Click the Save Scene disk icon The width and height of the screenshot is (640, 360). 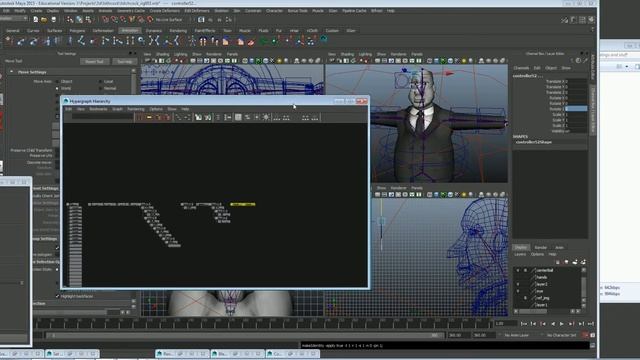[x=53, y=20]
